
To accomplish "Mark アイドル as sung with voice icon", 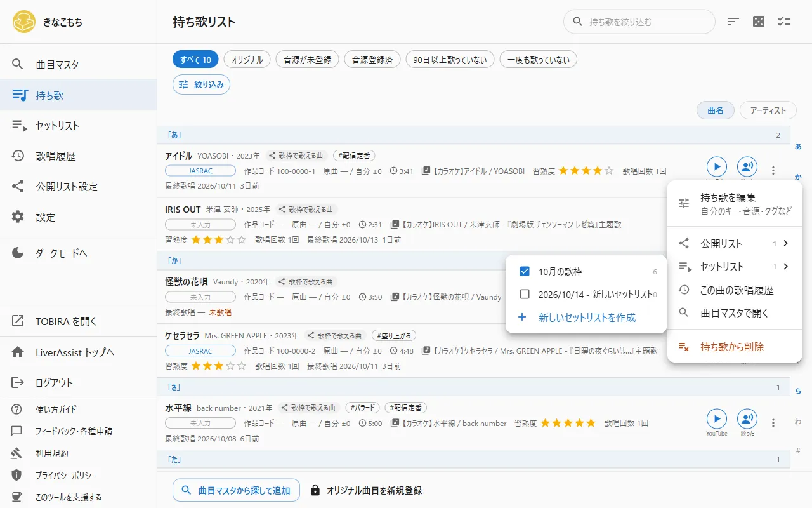I will tap(747, 167).
